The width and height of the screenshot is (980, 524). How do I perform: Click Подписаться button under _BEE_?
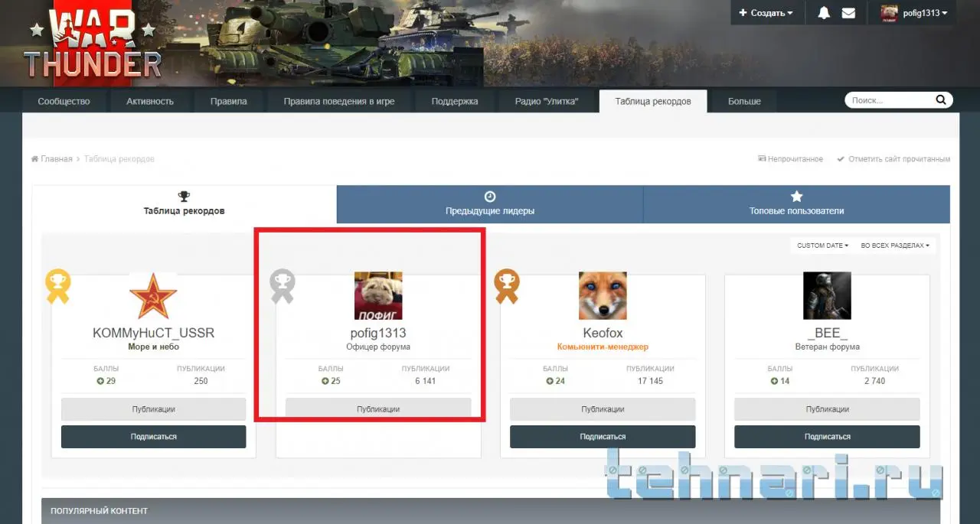[827, 437]
